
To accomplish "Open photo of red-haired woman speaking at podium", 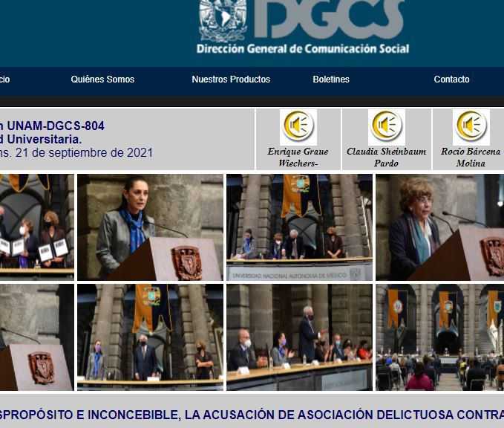I will click(439, 227).
